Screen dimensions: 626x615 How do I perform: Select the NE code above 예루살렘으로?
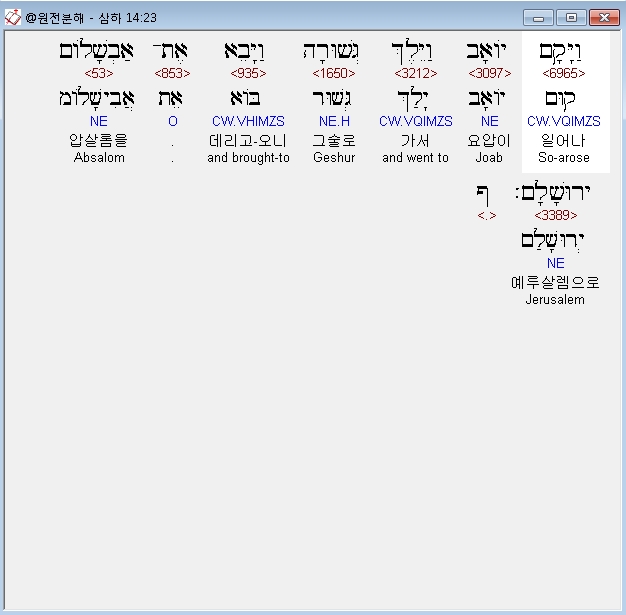(x=555, y=263)
